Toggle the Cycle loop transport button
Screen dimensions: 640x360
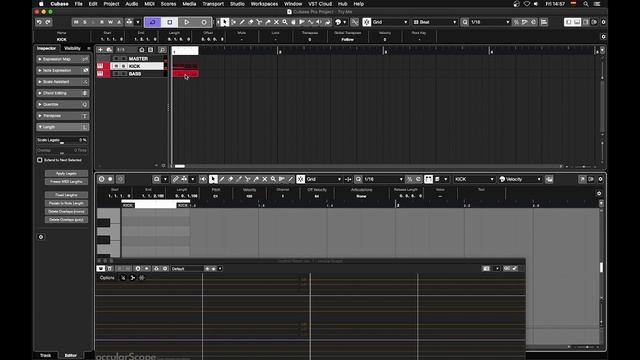pyautogui.click(x=152, y=22)
